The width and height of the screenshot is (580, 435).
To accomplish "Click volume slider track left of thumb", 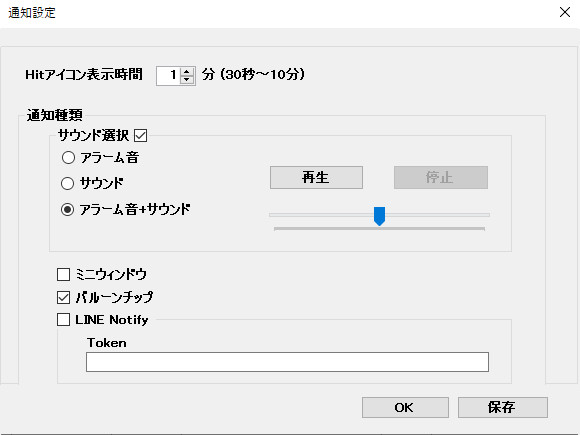I will [321, 215].
